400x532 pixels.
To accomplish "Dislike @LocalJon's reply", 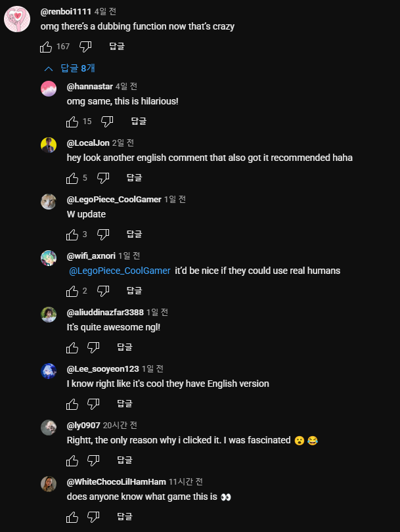I will [103, 178].
